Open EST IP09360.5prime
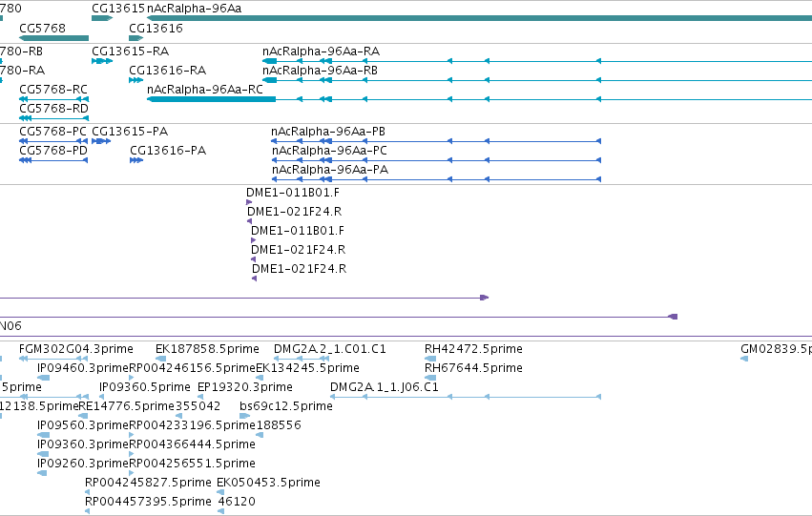Image resolution: width=812 pixels, height=516 pixels. [x=145, y=387]
